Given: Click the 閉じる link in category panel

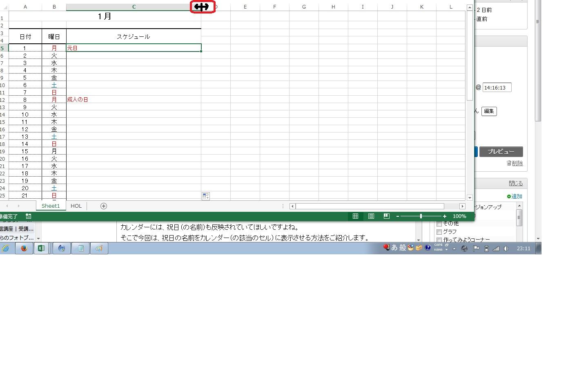Looking at the screenshot, I should pos(515,184).
